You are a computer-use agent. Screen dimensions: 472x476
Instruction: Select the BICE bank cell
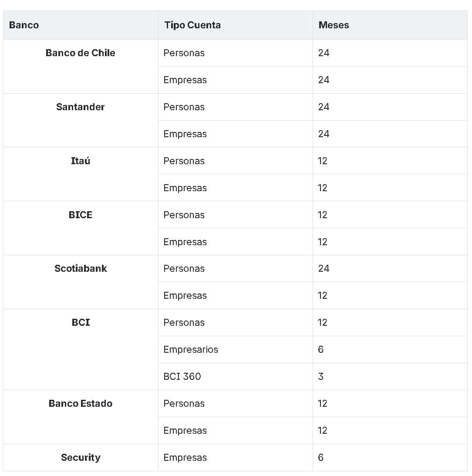pyautogui.click(x=81, y=215)
